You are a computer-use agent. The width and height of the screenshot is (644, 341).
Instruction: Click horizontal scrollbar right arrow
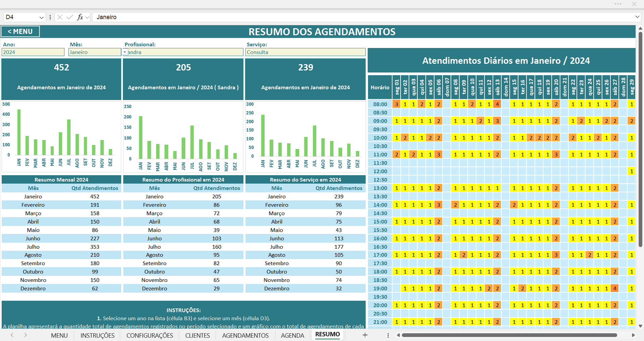tap(633, 335)
